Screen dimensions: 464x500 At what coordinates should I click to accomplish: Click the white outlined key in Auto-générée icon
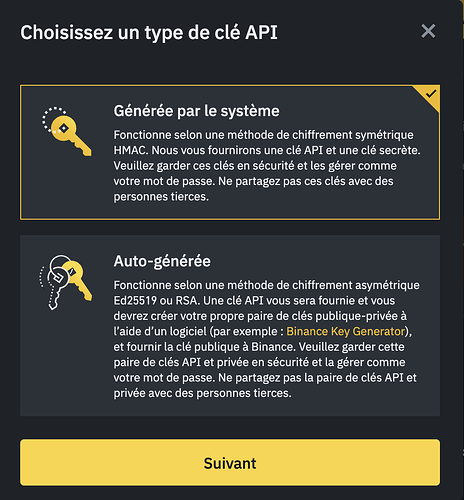click(56, 283)
